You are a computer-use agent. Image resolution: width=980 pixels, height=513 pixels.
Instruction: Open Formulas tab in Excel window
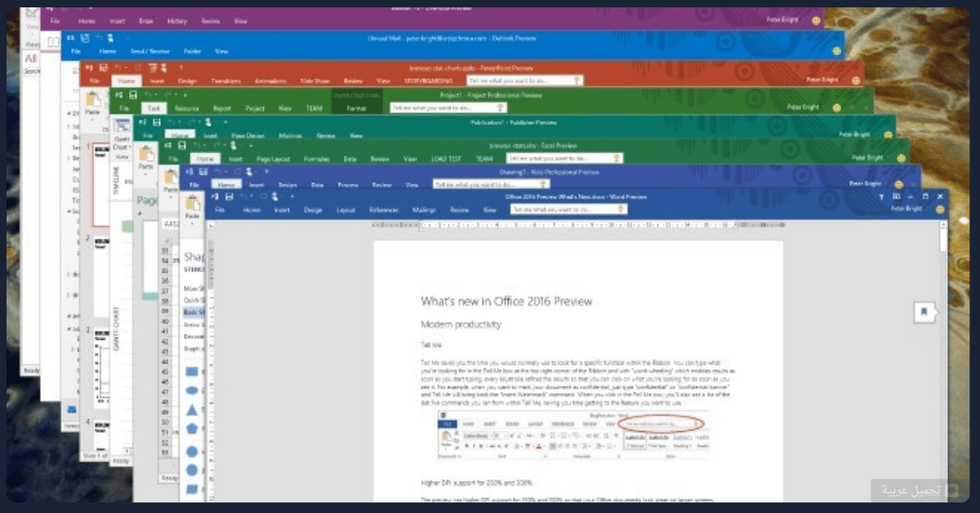coord(317,159)
